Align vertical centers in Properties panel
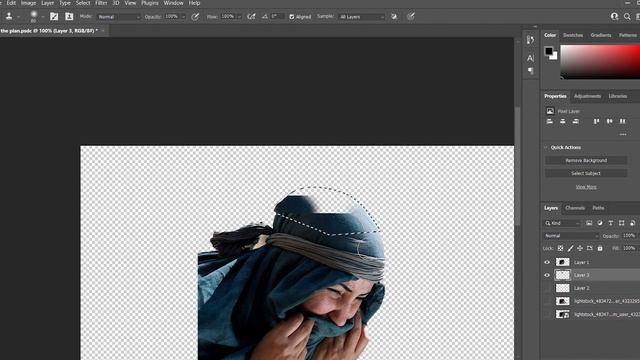 pos(609,121)
